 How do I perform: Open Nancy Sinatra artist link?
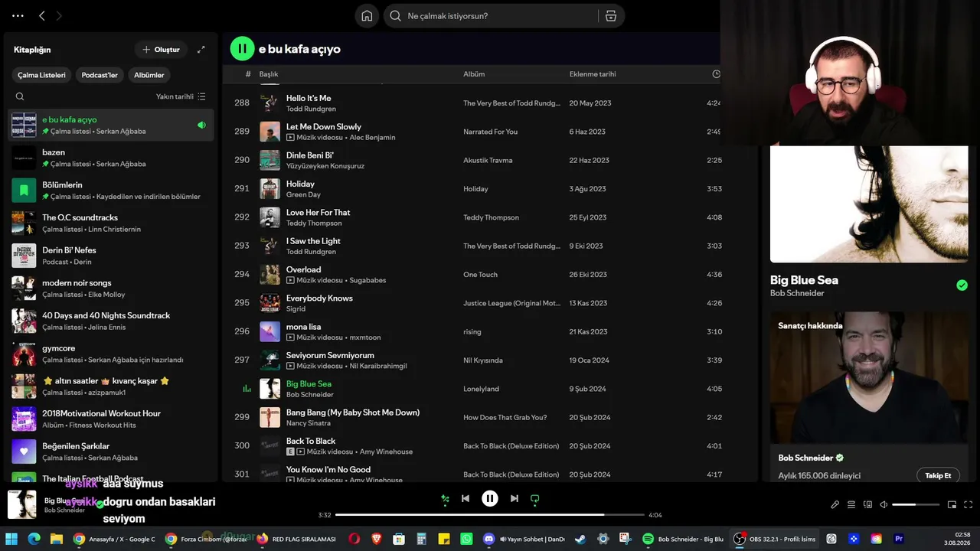coord(309,423)
